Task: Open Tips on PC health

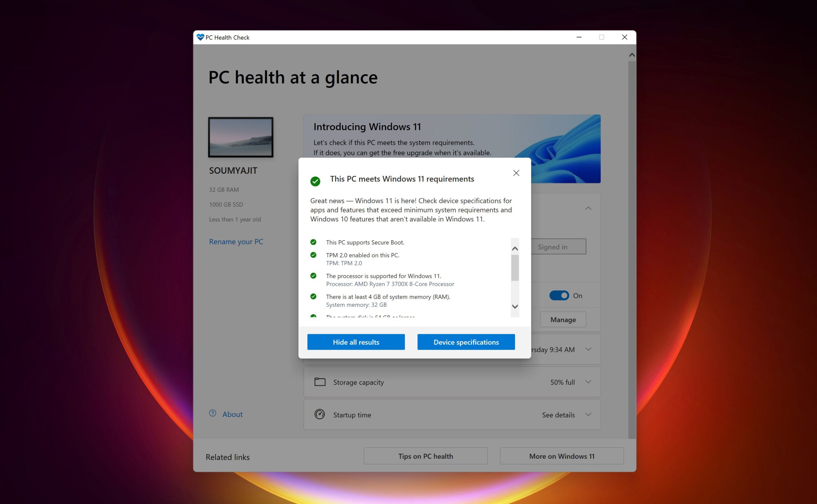Action: click(x=425, y=456)
